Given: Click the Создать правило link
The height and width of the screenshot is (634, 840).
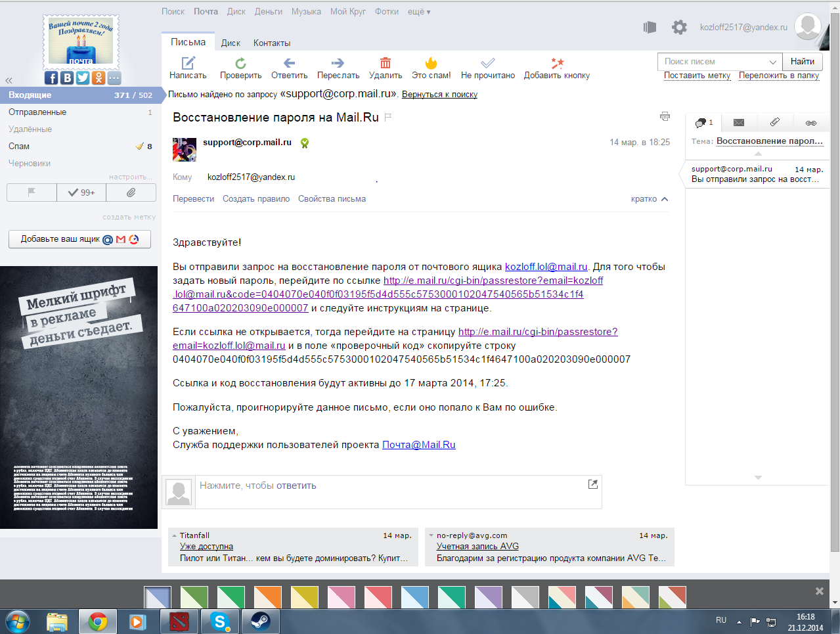Looking at the screenshot, I should (x=256, y=199).
